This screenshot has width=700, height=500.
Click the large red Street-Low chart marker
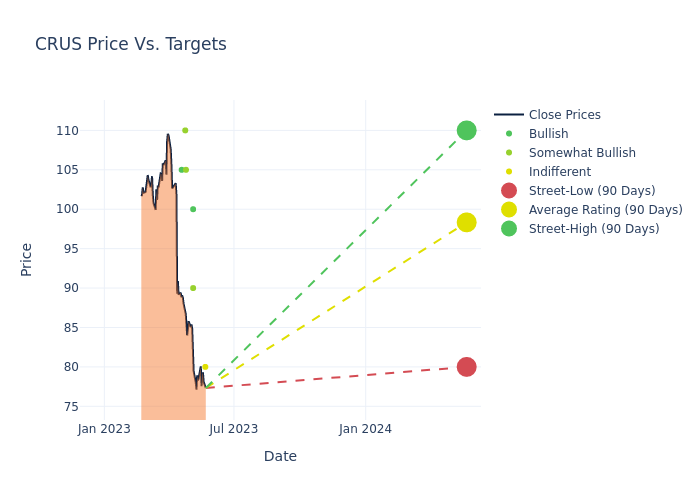[467, 367]
